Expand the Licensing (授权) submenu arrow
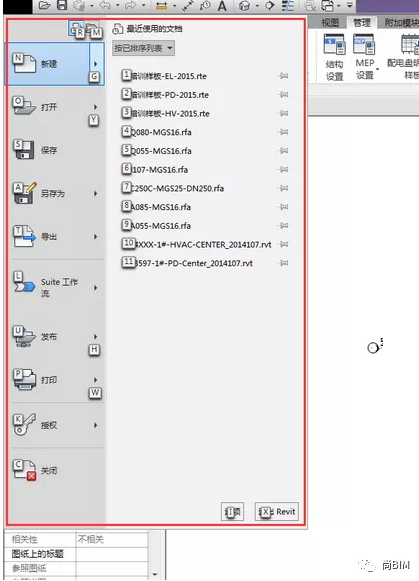The width and height of the screenshot is (419, 581). tap(96, 425)
